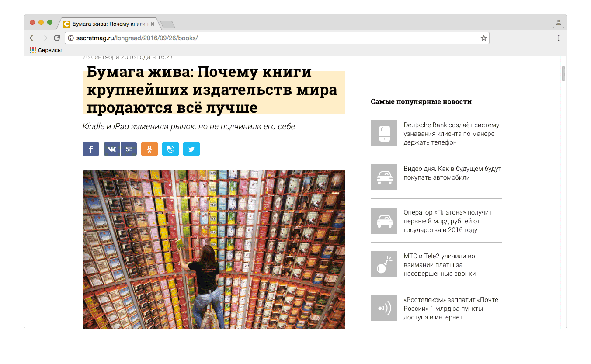Screen dimensions: 591x364
Task: Open Chrome menu with three dots
Action: [558, 38]
